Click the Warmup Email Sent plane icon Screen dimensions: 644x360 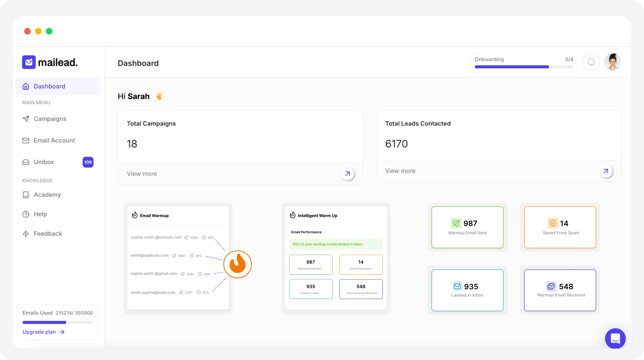456,223
